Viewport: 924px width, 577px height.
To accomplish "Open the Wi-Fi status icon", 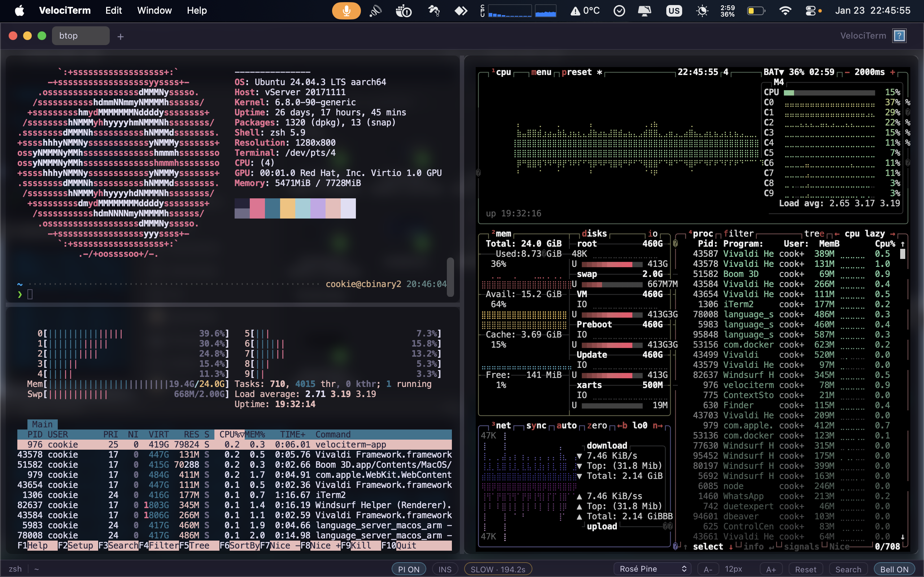I will point(785,11).
